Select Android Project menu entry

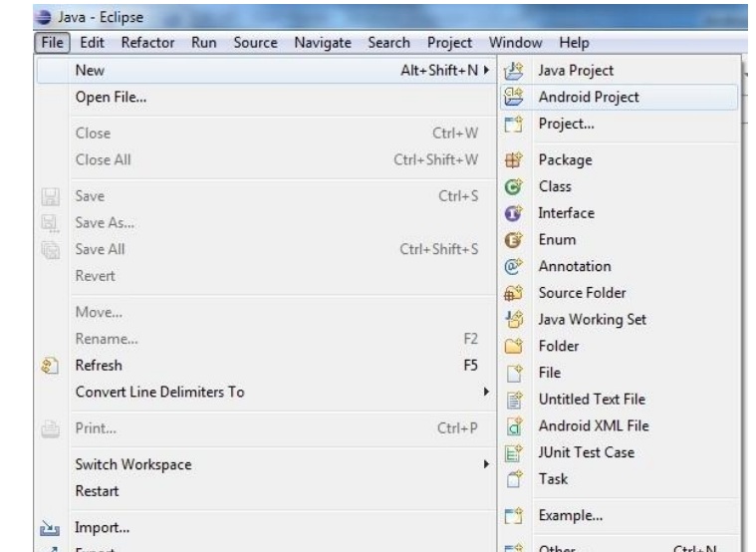[620, 97]
